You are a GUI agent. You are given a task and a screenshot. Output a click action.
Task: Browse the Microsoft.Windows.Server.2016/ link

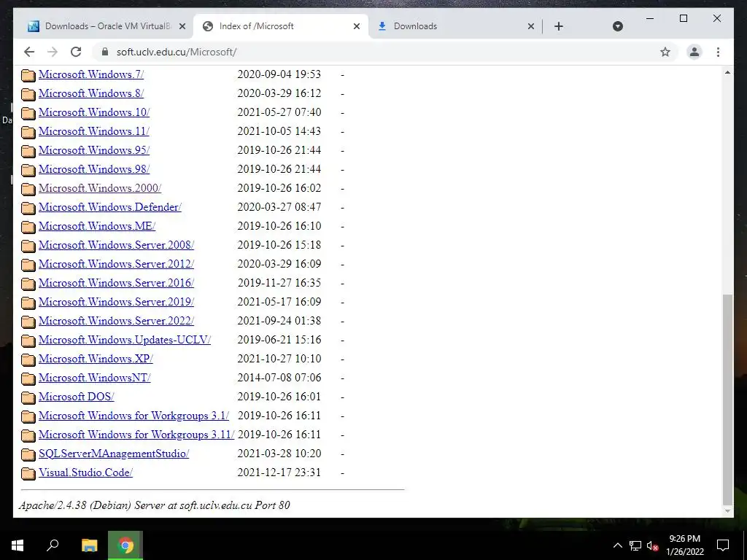(116, 283)
